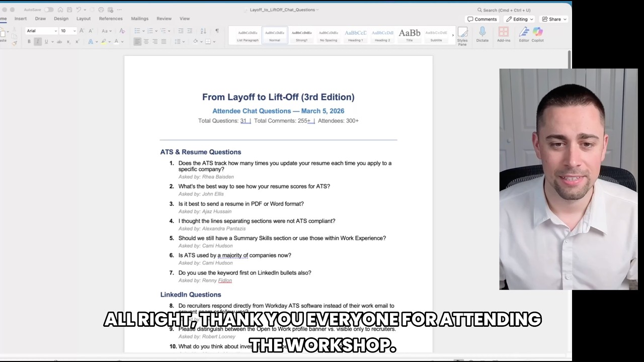This screenshot has height=362, width=644.
Task: Underline the selected text
Action: [46, 41]
